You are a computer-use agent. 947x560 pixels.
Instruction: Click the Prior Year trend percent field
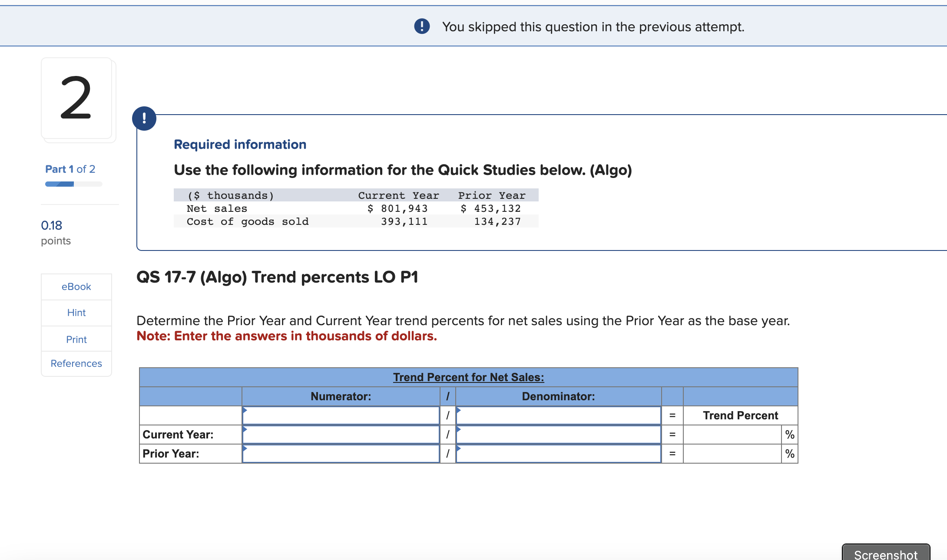point(732,454)
